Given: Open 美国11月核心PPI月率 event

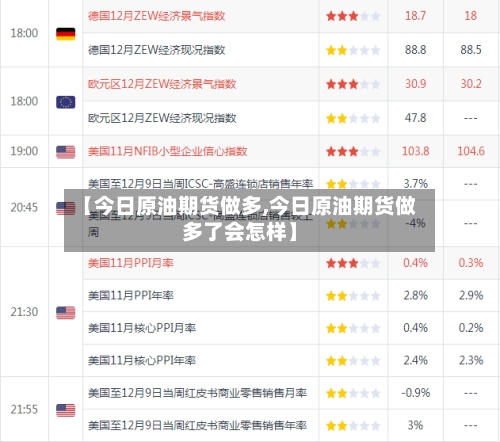Looking at the screenshot, I should pos(142,328).
